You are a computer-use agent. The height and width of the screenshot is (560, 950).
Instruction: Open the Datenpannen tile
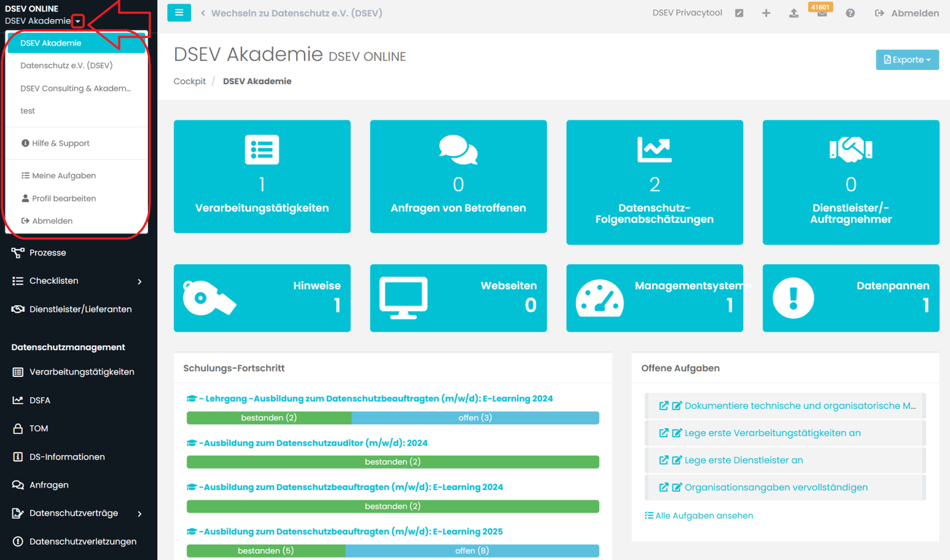851,298
